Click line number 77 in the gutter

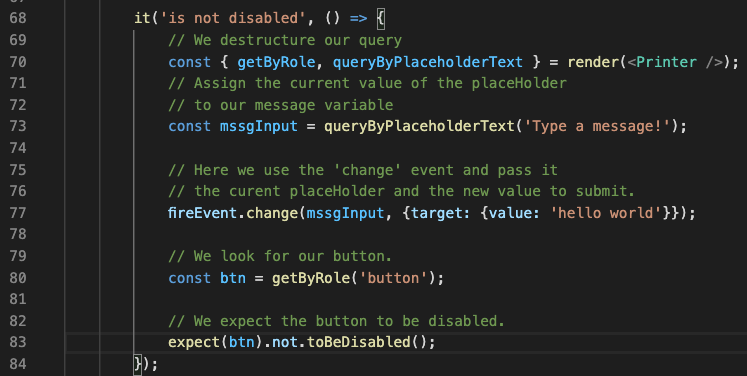coord(18,213)
